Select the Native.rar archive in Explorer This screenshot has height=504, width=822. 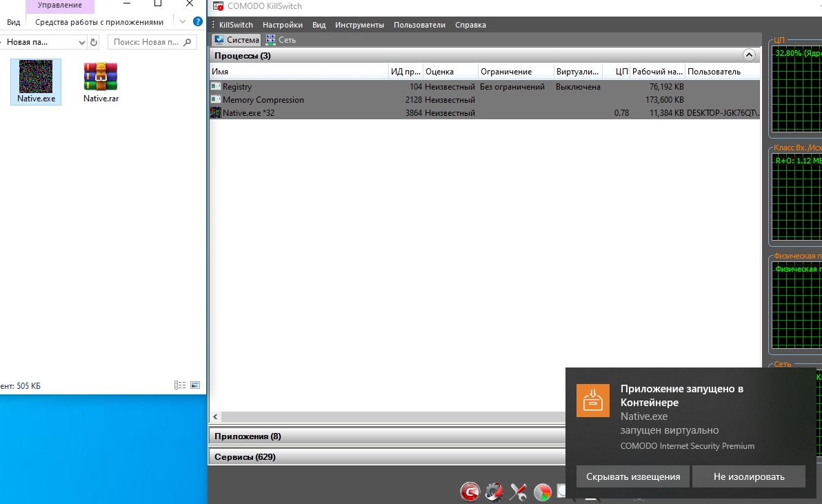tap(101, 82)
